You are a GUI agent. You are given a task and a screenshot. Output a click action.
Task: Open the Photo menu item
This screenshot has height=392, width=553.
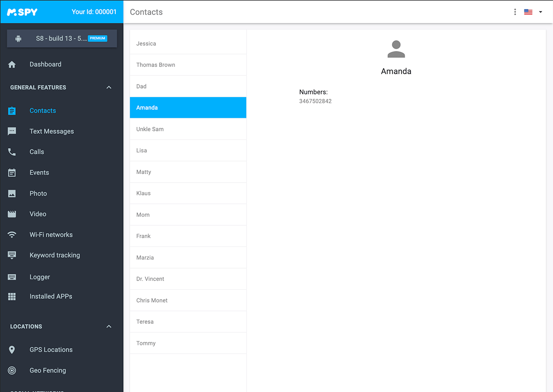point(38,193)
